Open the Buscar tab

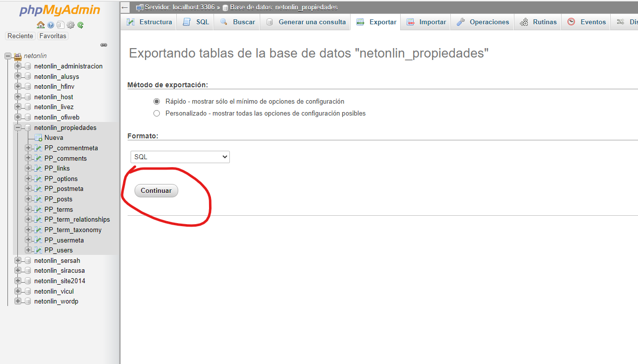coord(237,22)
